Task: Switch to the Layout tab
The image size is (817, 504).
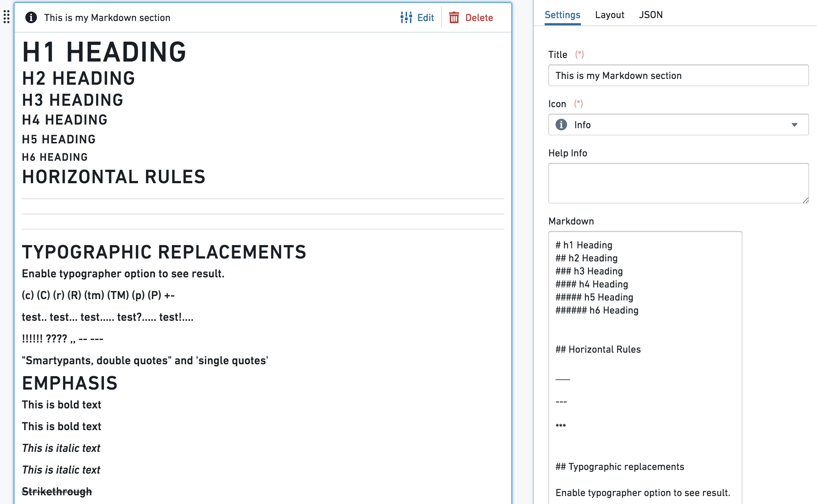Action: [609, 15]
